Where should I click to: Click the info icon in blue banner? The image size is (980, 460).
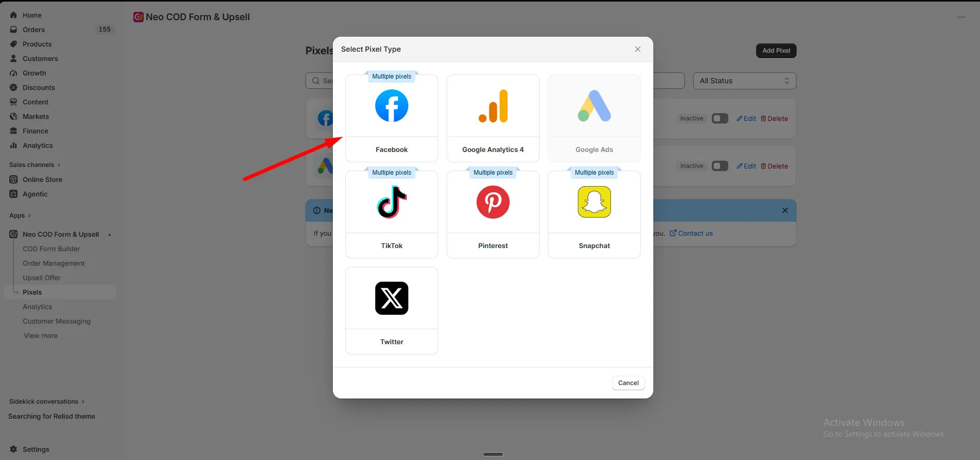point(317,210)
